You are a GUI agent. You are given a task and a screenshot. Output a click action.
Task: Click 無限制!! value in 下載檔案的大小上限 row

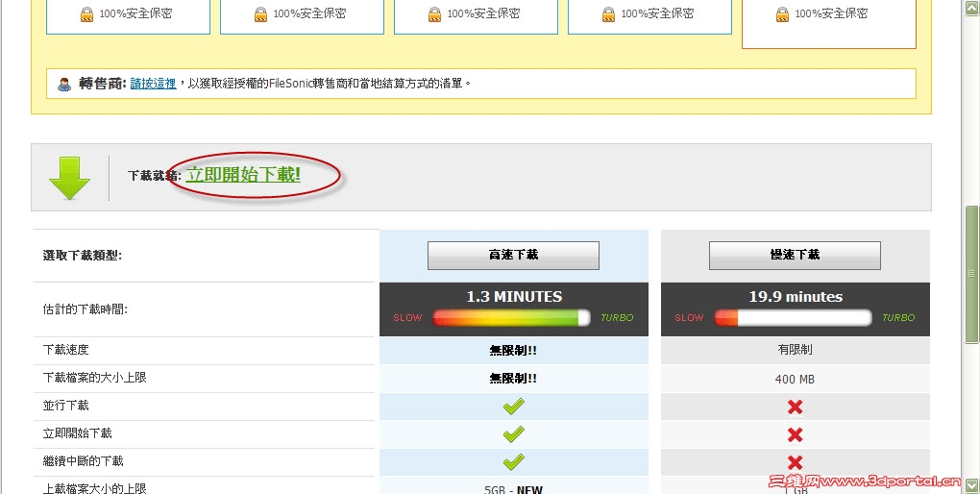coord(513,379)
